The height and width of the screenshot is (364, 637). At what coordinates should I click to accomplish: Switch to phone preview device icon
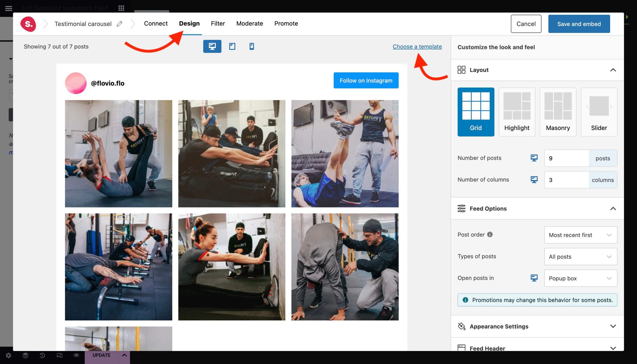(x=252, y=46)
